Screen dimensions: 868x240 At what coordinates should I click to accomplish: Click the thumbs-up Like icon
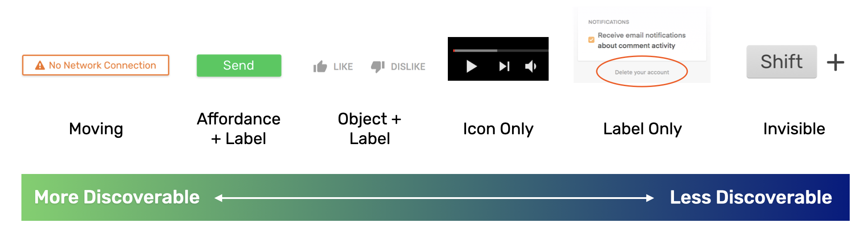320,67
